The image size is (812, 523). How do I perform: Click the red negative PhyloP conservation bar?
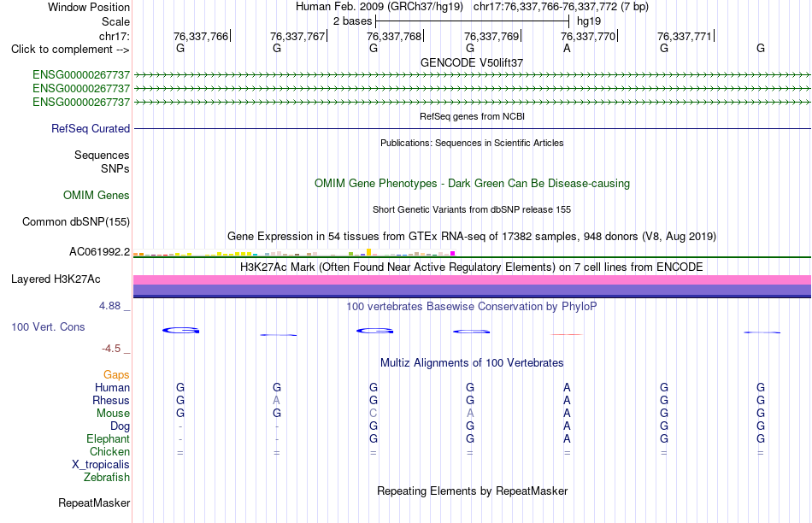pyautogui.click(x=566, y=334)
